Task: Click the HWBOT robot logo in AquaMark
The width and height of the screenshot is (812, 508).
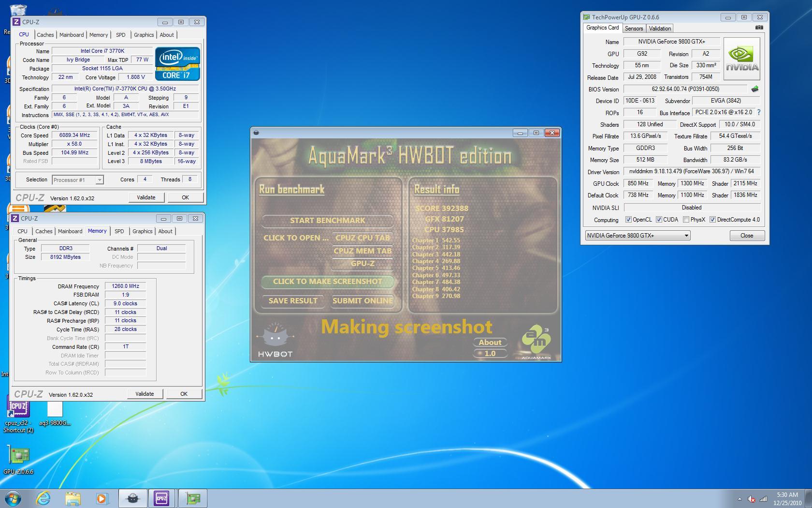Action: [x=275, y=340]
